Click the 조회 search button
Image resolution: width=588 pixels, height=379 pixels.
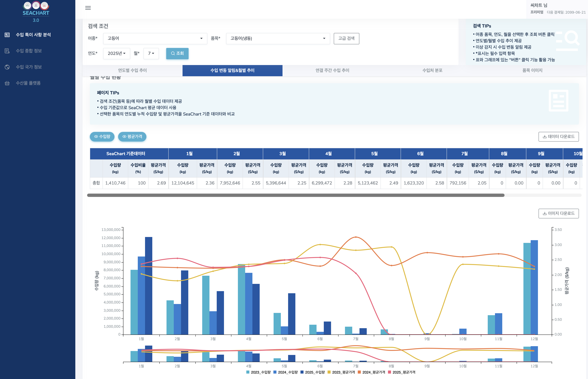coord(177,53)
